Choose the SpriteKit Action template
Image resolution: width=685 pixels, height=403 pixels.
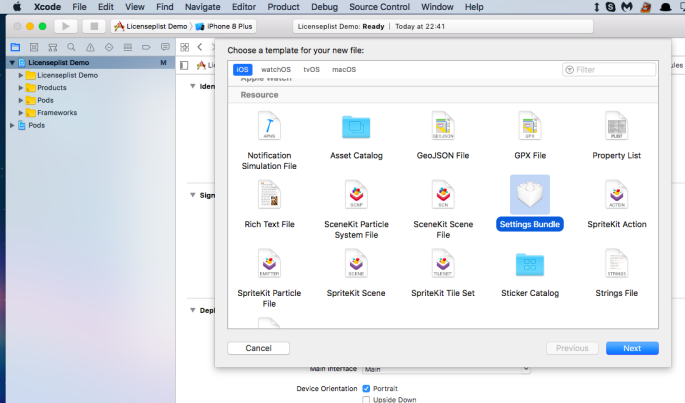pos(616,204)
